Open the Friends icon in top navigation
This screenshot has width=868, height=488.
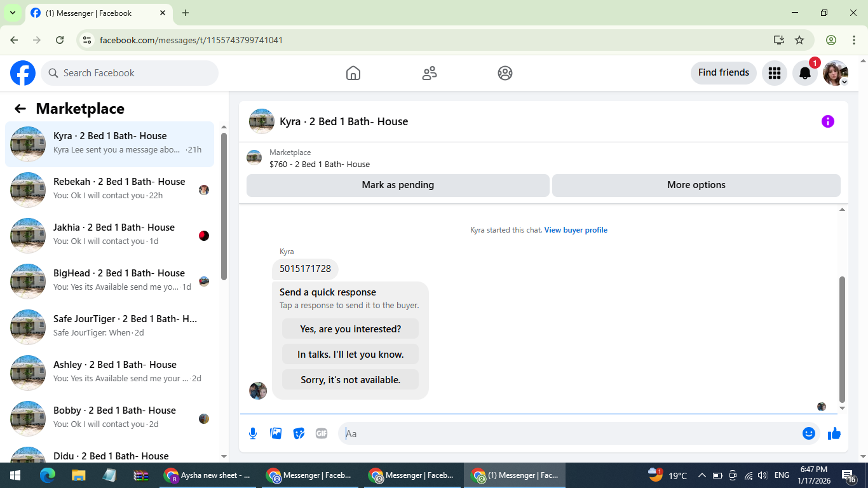click(x=430, y=73)
